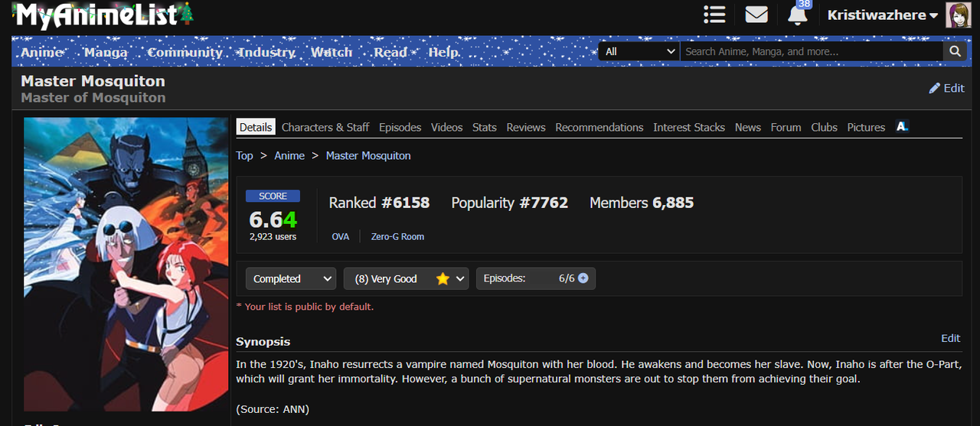Open the list menu icon in header
Viewport: 980px width, 426px height.
pyautogui.click(x=714, y=15)
